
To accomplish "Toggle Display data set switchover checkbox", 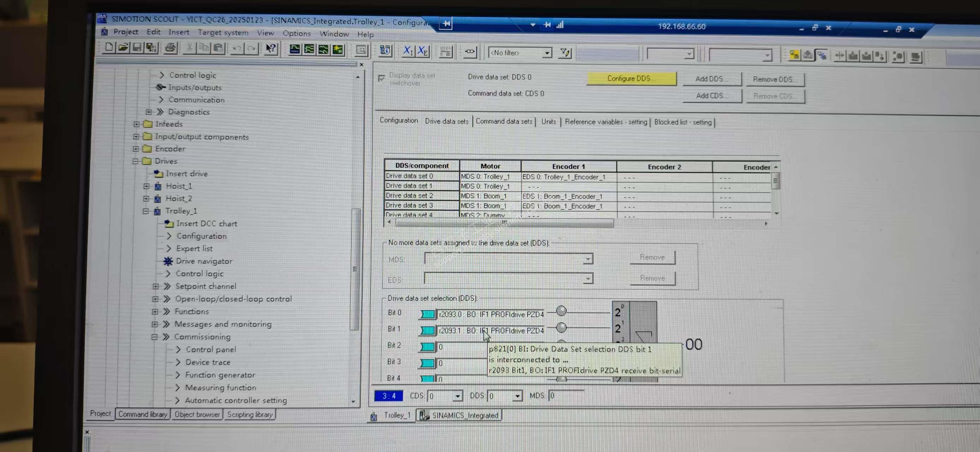I will [381, 78].
